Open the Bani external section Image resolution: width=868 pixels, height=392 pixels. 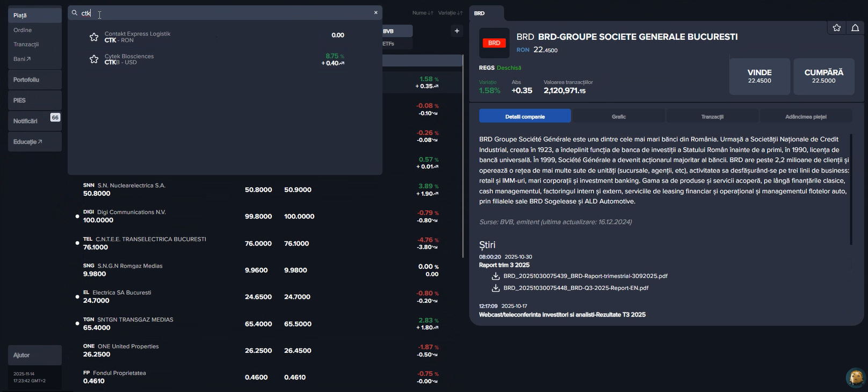(x=22, y=59)
